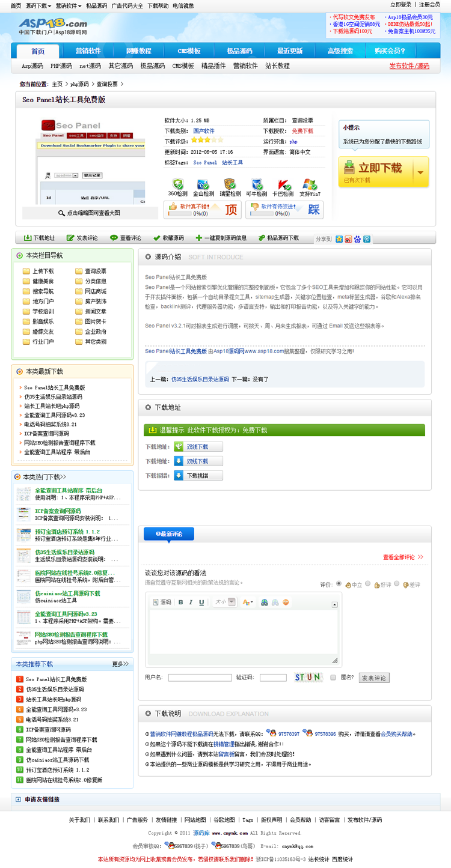Click the 发表评论 submit button
Image resolution: width=451 pixels, height=868 pixels.
(374, 678)
